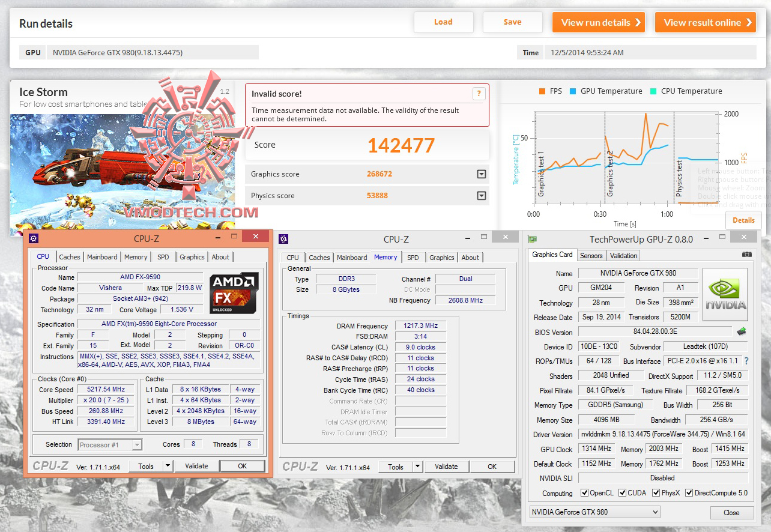This screenshot has width=771, height=532.
Task: Open Memory tab in the orange CPU-Z window
Action: (136, 257)
